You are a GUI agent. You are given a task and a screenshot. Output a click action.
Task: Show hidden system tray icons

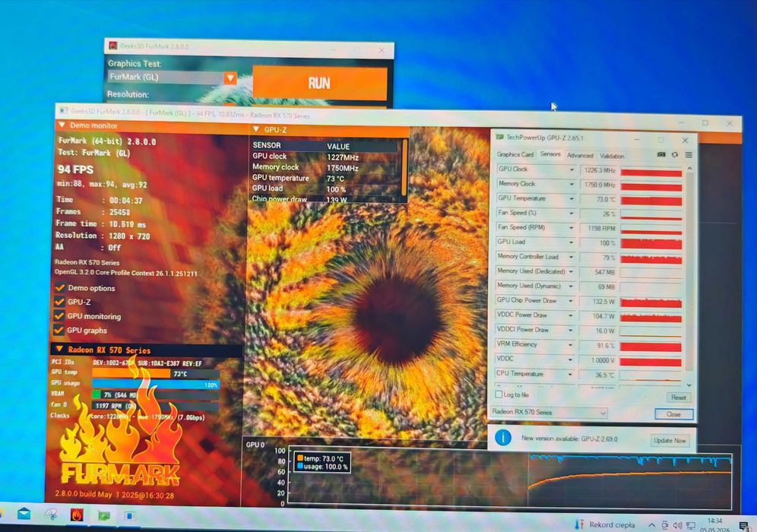click(651, 525)
